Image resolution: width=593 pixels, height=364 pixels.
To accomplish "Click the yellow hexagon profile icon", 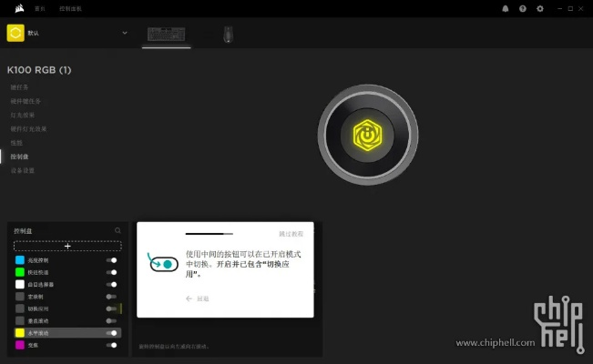I will point(15,33).
